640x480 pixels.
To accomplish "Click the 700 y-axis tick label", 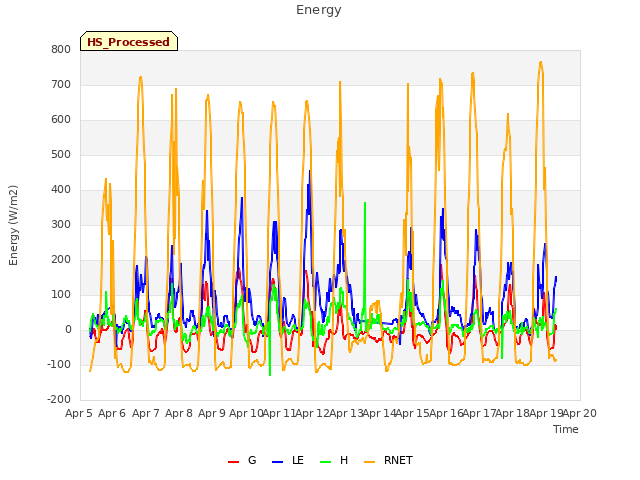I will (x=61, y=84).
